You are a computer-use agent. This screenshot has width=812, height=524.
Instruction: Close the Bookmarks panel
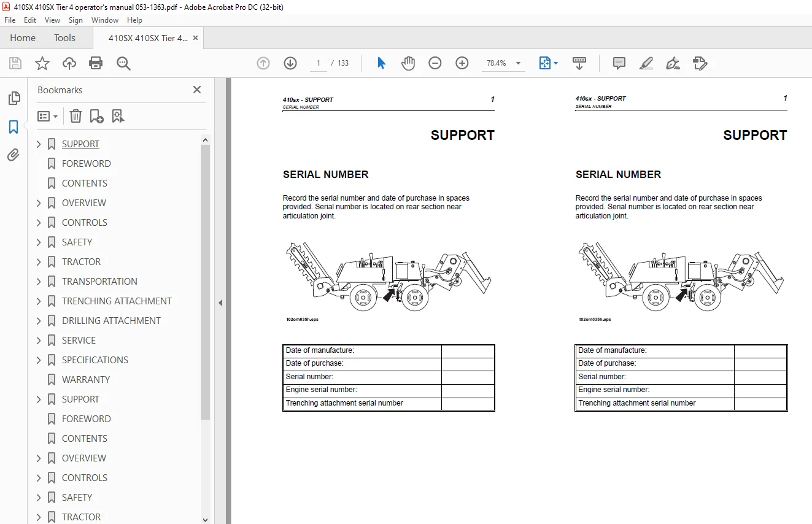point(197,90)
